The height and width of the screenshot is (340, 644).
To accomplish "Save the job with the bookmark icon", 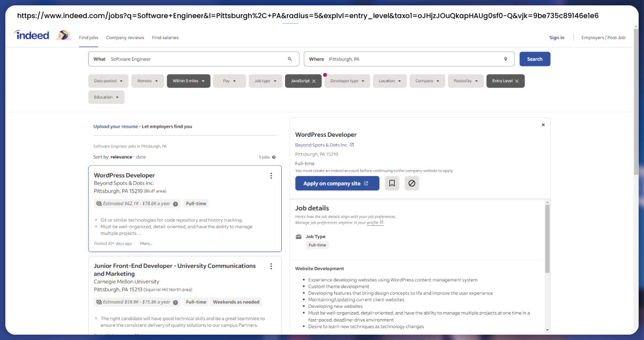I will point(392,183).
